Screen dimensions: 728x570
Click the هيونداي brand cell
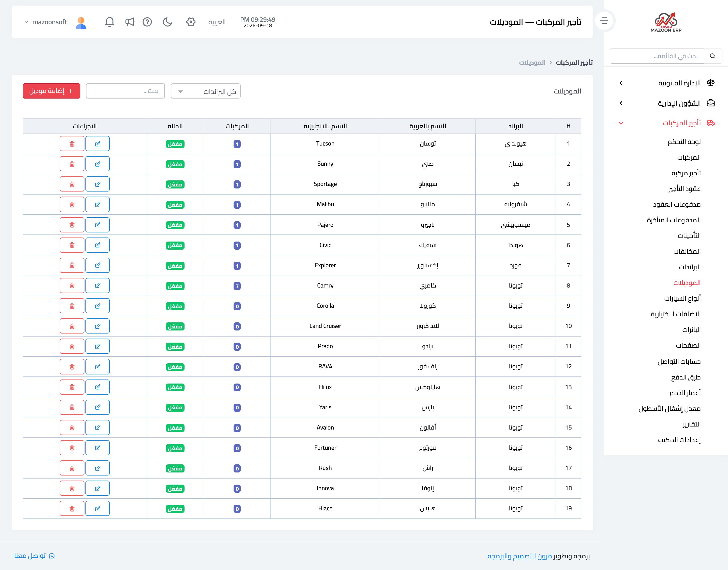(515, 144)
